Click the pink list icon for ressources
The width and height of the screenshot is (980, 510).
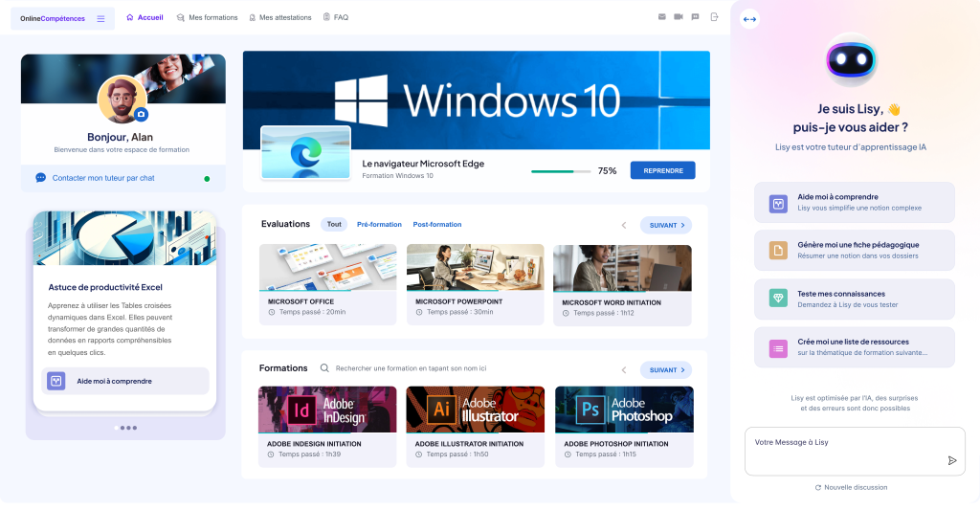point(778,348)
